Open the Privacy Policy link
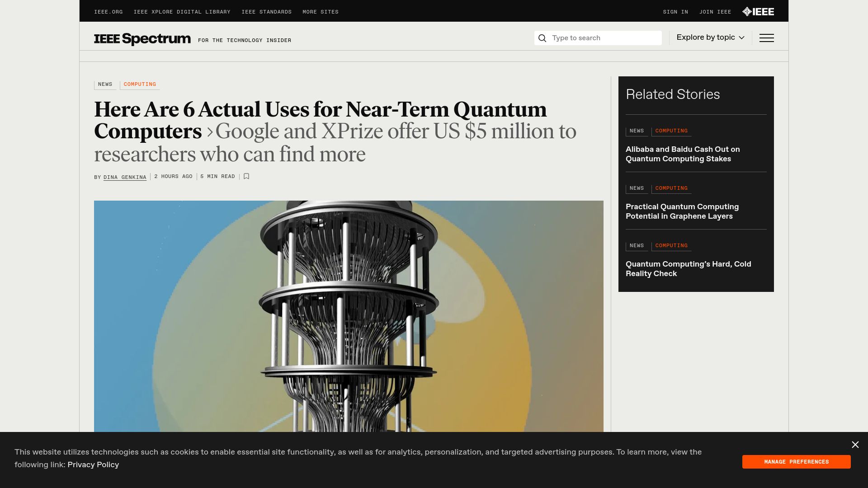The image size is (868, 488). (93, 465)
